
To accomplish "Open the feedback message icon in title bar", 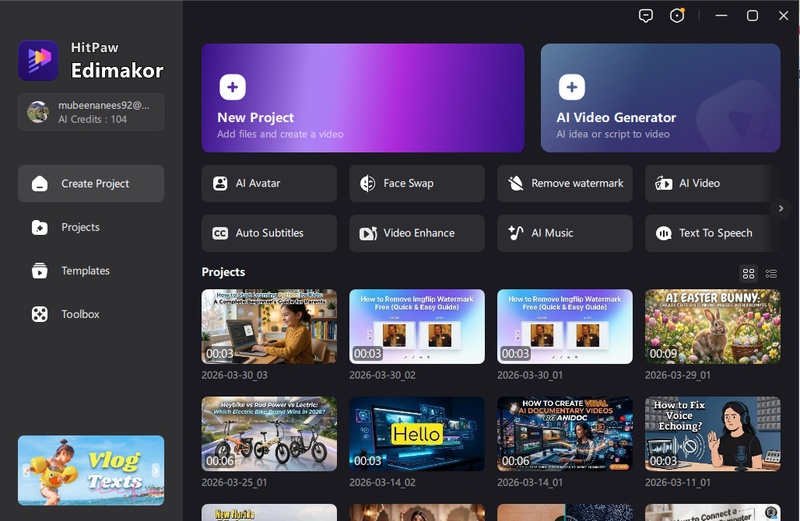I will click(645, 16).
